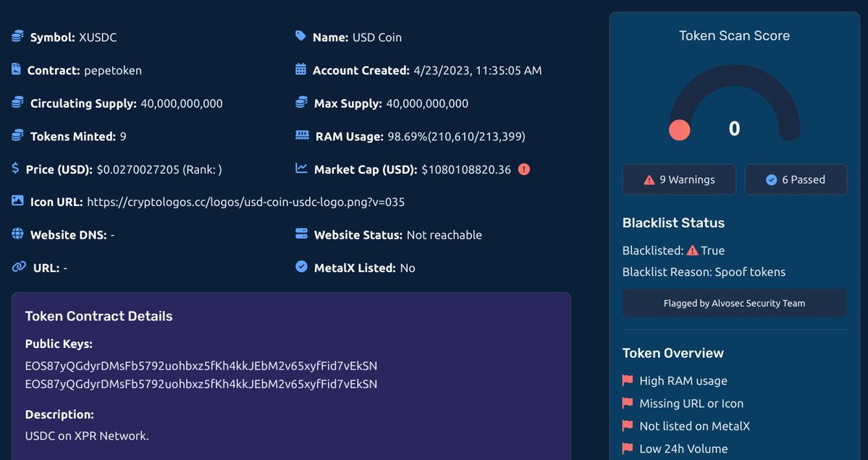Click the file icon beside Contract

tap(16, 69)
